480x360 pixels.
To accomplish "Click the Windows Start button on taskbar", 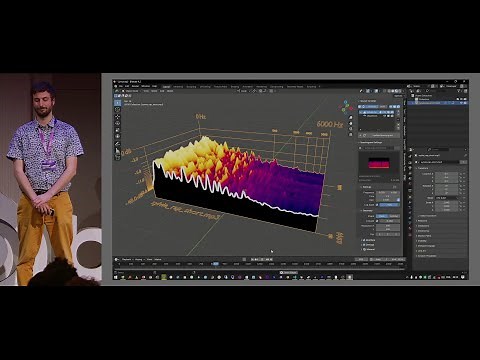I will tap(116, 277).
